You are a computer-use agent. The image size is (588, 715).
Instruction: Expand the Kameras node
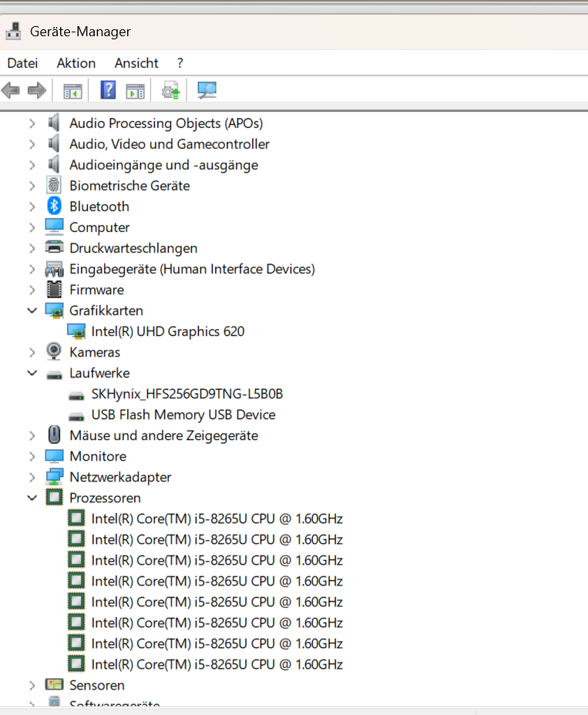32,352
